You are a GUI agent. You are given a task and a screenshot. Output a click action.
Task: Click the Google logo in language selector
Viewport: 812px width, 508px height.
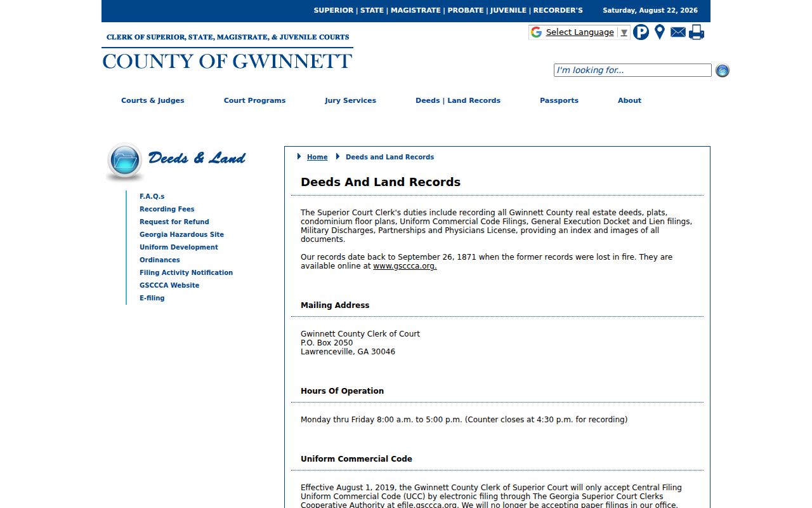pyautogui.click(x=536, y=32)
